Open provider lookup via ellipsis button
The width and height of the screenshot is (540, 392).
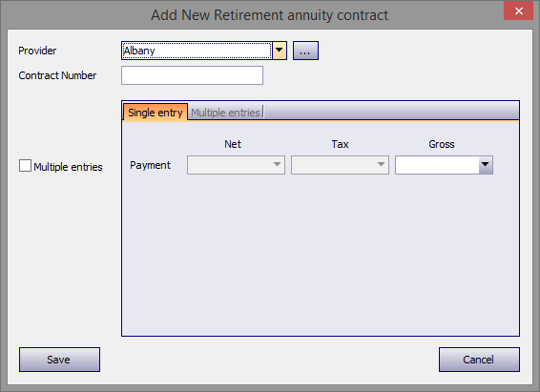click(x=305, y=51)
